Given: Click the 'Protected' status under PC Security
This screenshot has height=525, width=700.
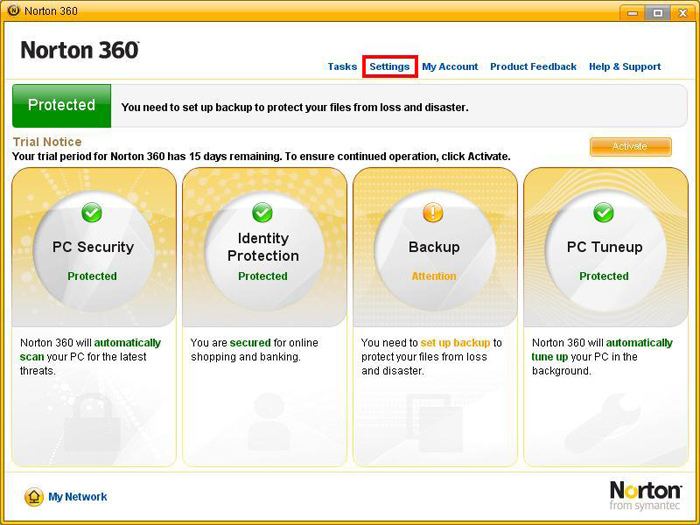Looking at the screenshot, I should [x=92, y=276].
